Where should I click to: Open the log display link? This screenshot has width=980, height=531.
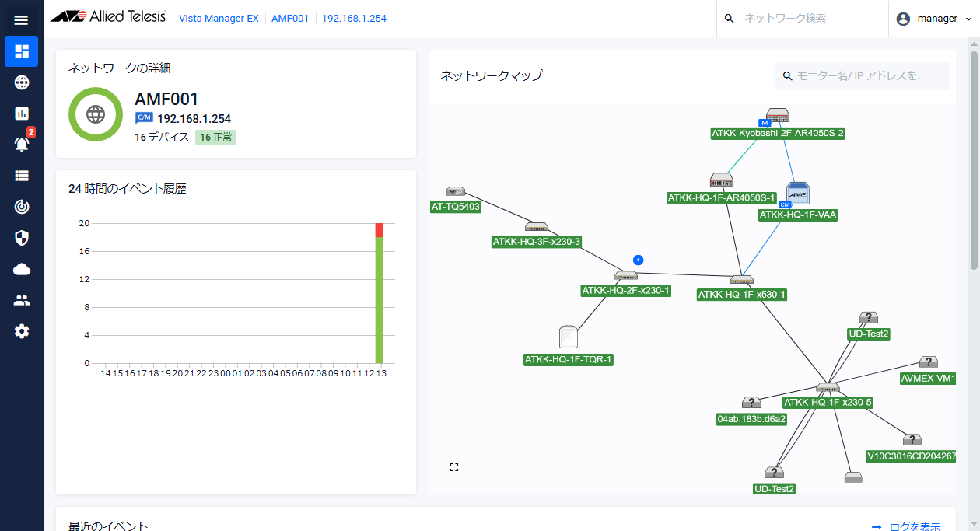click(906, 526)
